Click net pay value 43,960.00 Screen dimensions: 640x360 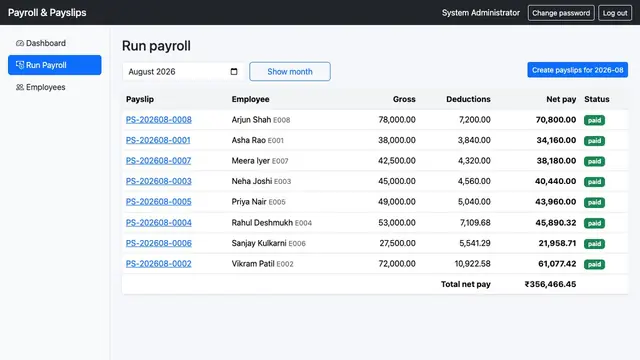(x=556, y=202)
